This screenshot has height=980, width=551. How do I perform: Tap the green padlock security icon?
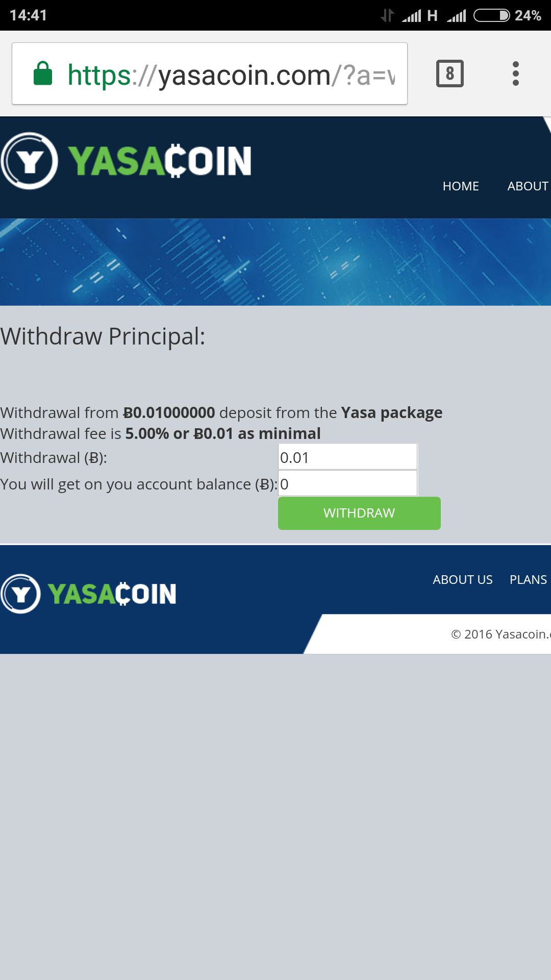point(43,73)
